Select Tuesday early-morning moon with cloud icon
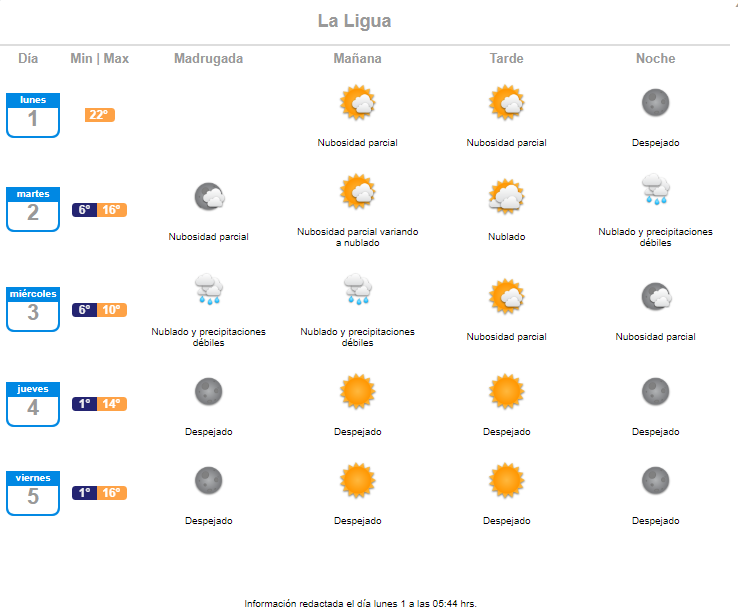 [x=209, y=197]
